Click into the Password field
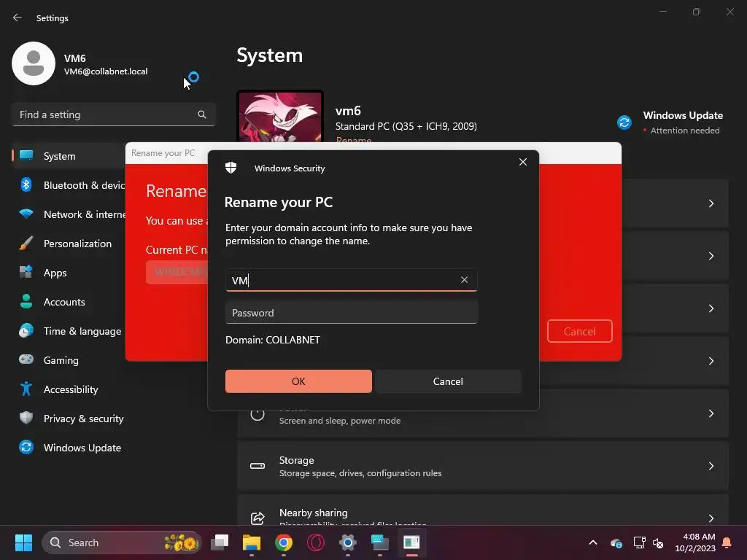Image resolution: width=747 pixels, height=560 pixels. pyautogui.click(x=351, y=313)
